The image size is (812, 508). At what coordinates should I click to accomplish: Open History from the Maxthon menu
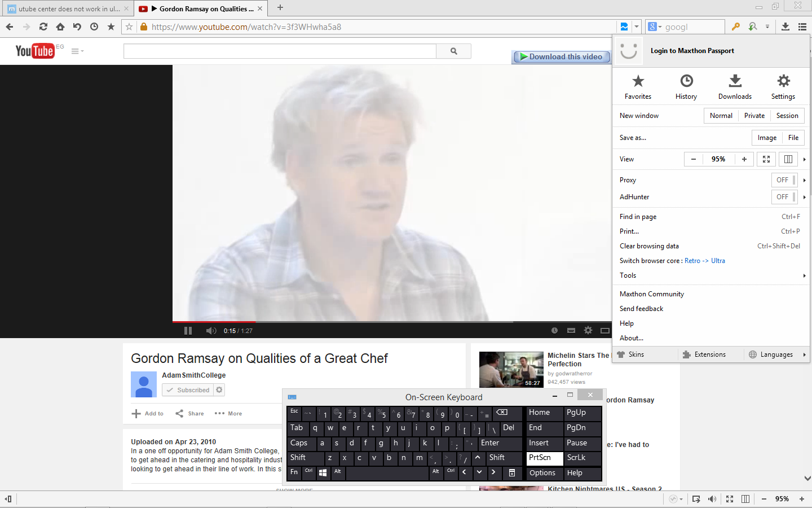click(686, 87)
